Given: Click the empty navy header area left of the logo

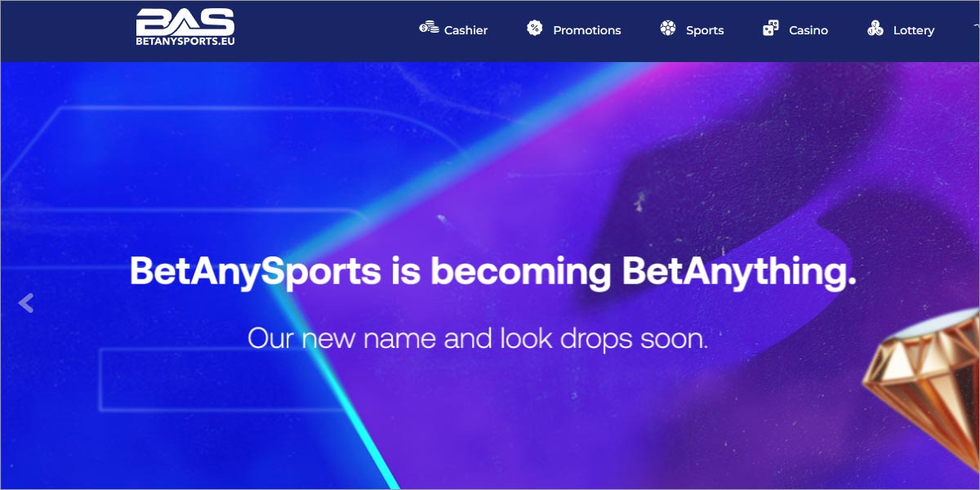Looking at the screenshot, I should point(65,31).
